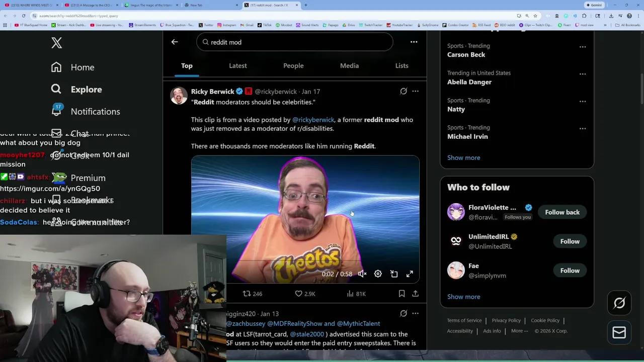Open Notifications with 17 badge

pos(85,112)
